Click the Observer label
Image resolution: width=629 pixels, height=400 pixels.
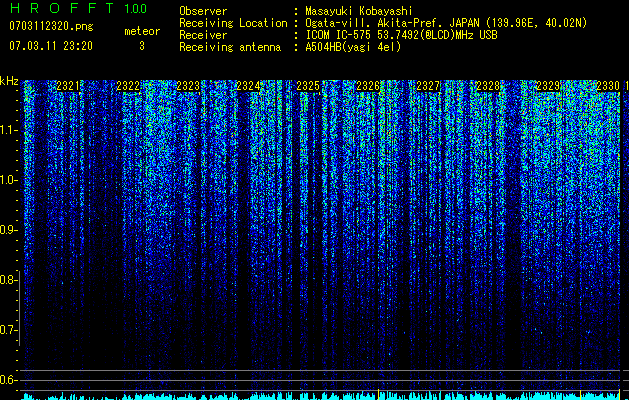coord(203,11)
